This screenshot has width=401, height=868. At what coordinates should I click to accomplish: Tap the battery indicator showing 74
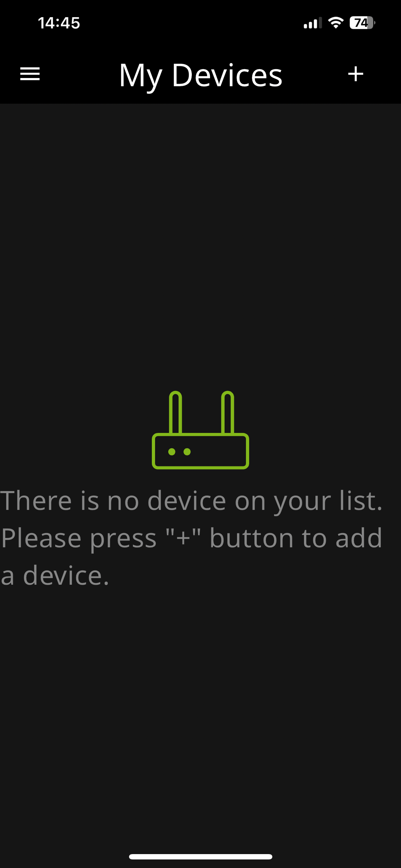362,23
